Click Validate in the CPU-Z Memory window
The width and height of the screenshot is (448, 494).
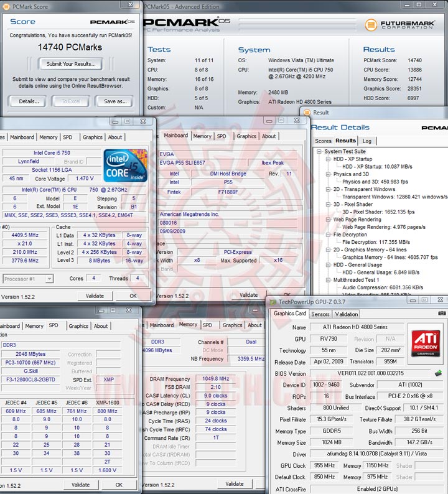coord(235,484)
